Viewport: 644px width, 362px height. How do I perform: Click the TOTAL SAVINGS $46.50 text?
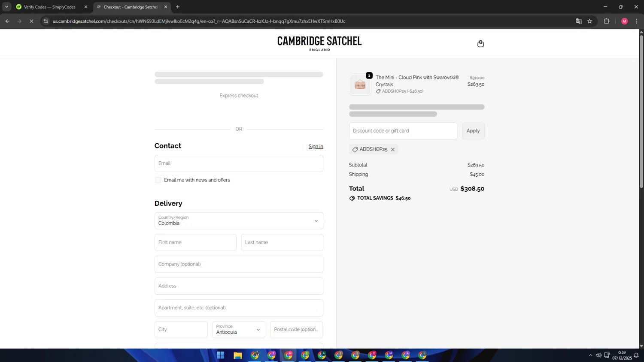(x=380, y=198)
